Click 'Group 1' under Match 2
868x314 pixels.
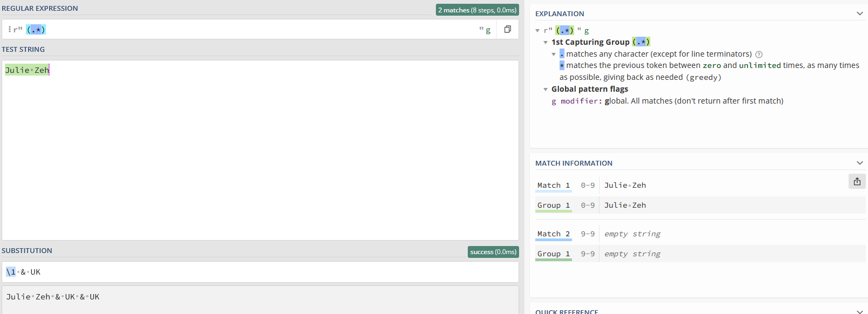554,254
